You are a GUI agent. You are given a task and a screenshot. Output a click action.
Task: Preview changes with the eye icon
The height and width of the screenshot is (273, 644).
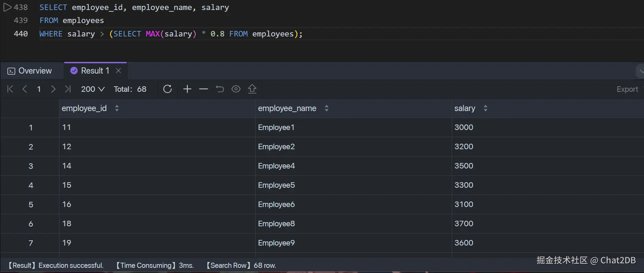coord(236,89)
